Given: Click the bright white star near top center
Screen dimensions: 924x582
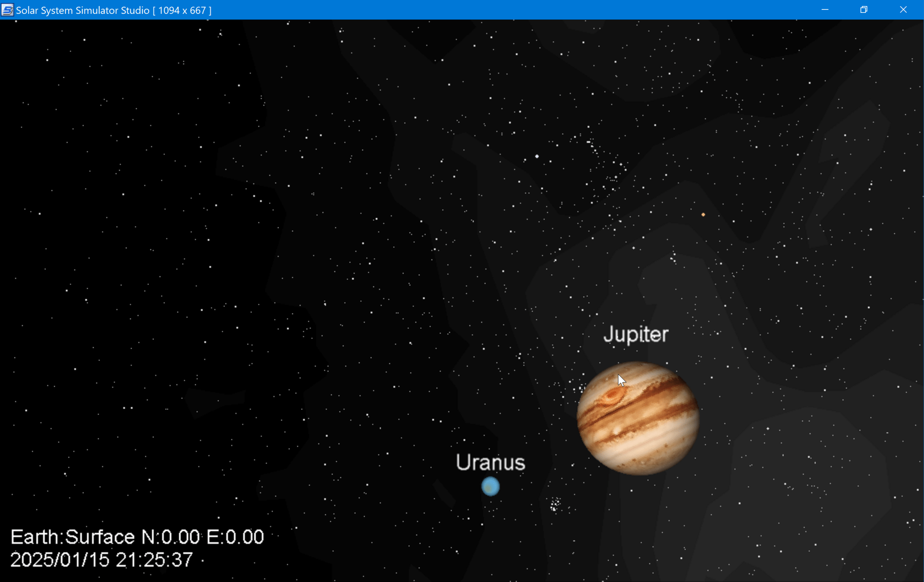Looking at the screenshot, I should [537, 156].
